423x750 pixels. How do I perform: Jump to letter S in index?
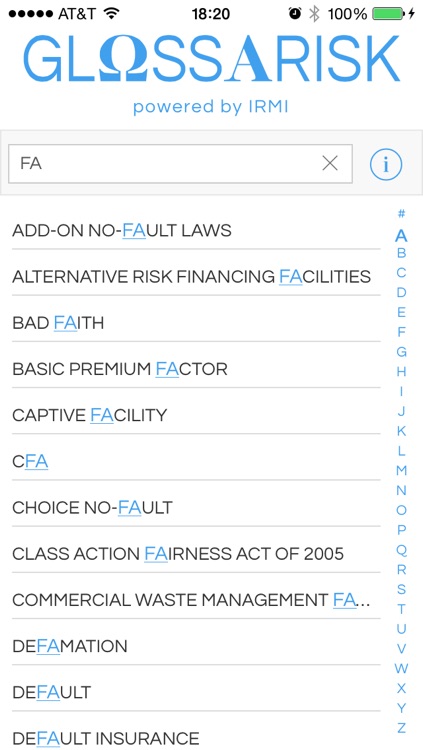401,589
